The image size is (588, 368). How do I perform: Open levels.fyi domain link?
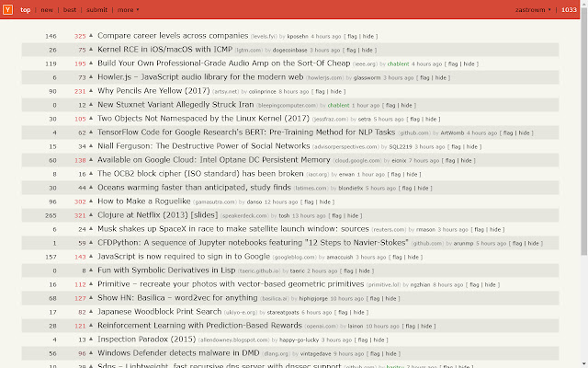(264, 37)
